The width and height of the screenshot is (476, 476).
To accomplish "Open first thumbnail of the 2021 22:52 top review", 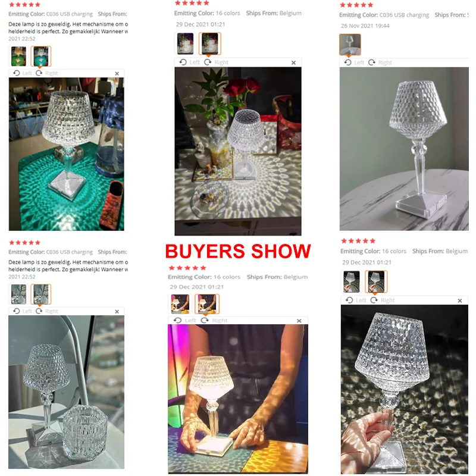I will [18, 56].
